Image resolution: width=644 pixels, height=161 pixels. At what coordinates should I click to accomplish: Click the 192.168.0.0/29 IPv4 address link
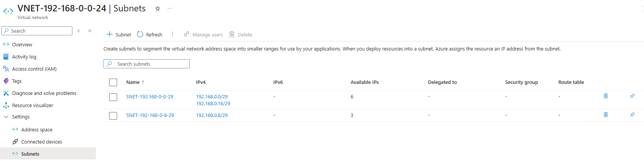pyautogui.click(x=212, y=97)
